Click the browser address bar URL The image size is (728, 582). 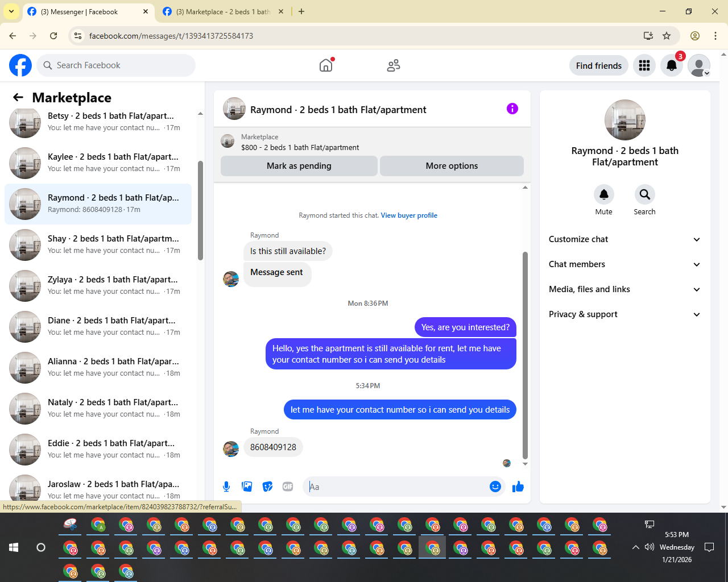[171, 36]
